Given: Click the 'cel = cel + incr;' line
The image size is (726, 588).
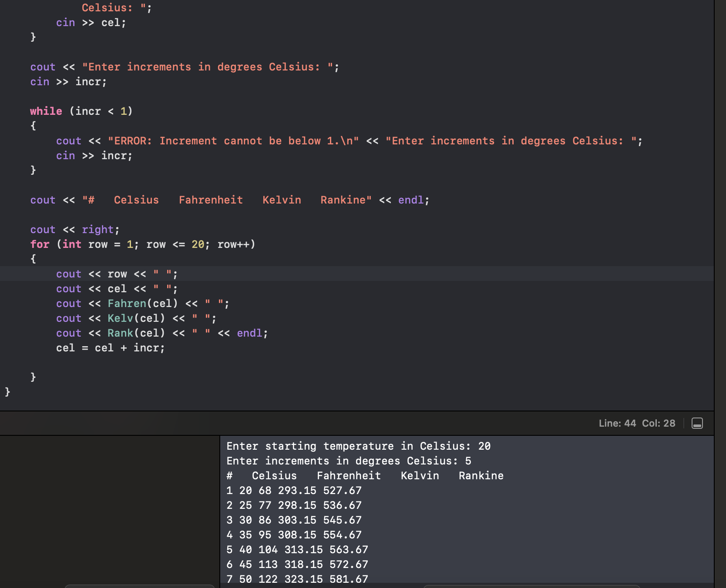Looking at the screenshot, I should click(x=111, y=348).
